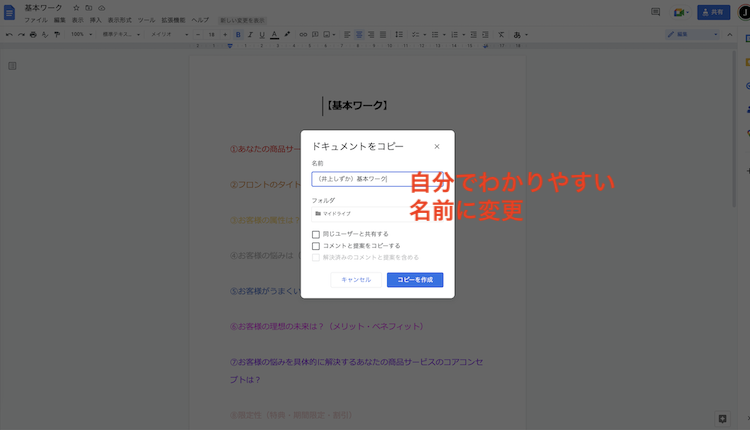Click the キャンセル button
Viewport: 750px width, 430px height.
coord(356,280)
